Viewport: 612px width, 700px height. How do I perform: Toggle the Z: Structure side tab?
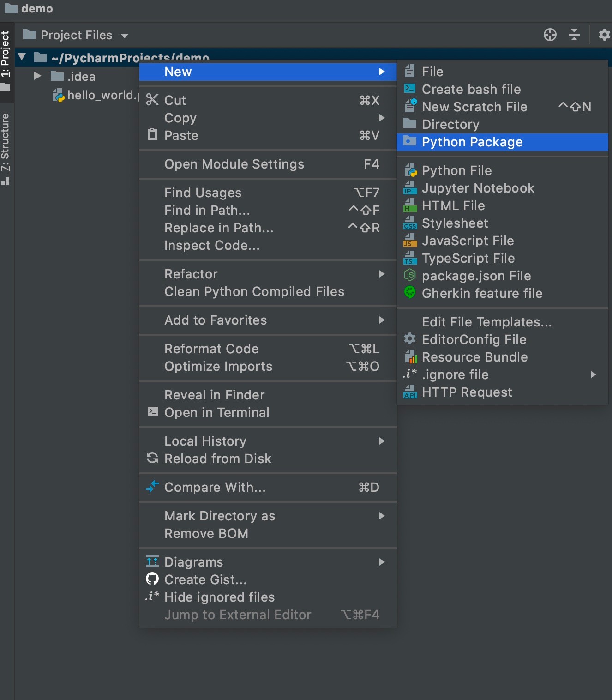click(6, 149)
